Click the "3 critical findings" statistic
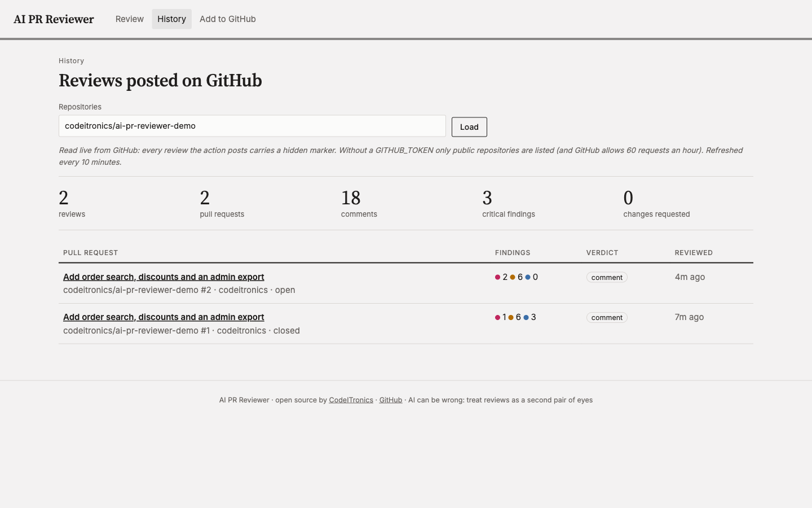Screen dimensions: 812x508 pyautogui.click(x=509, y=204)
